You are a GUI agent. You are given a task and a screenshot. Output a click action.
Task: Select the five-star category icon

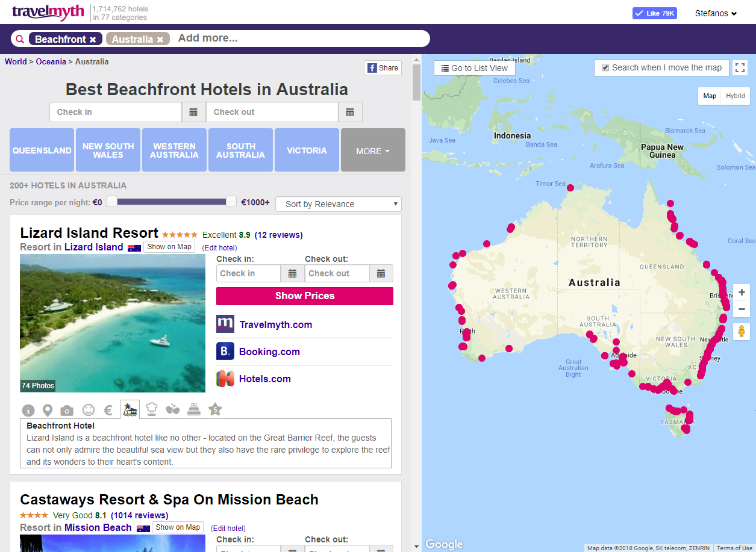point(215,409)
